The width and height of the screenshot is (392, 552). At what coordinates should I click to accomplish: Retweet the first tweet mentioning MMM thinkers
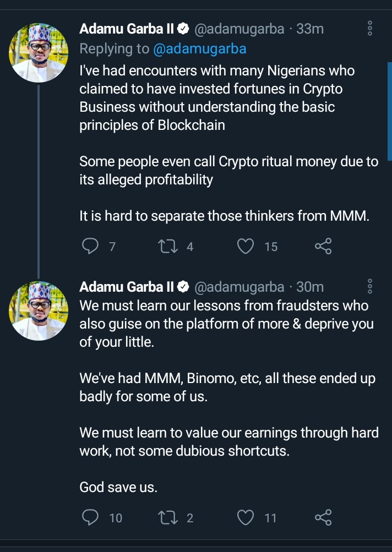[x=165, y=247]
